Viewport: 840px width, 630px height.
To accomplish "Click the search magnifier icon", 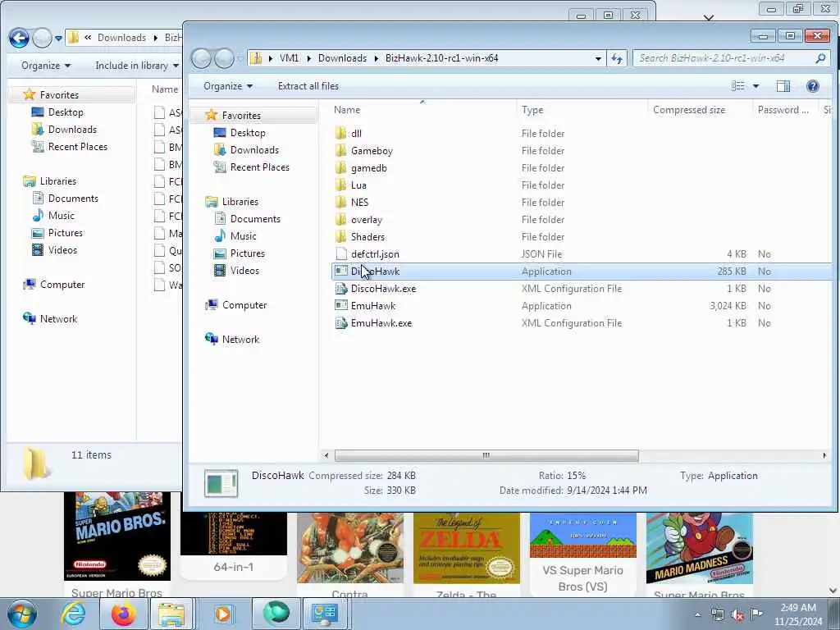I will coord(820,58).
